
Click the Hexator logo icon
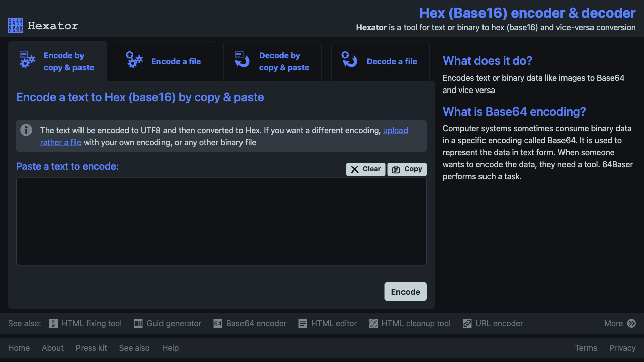[x=15, y=25]
